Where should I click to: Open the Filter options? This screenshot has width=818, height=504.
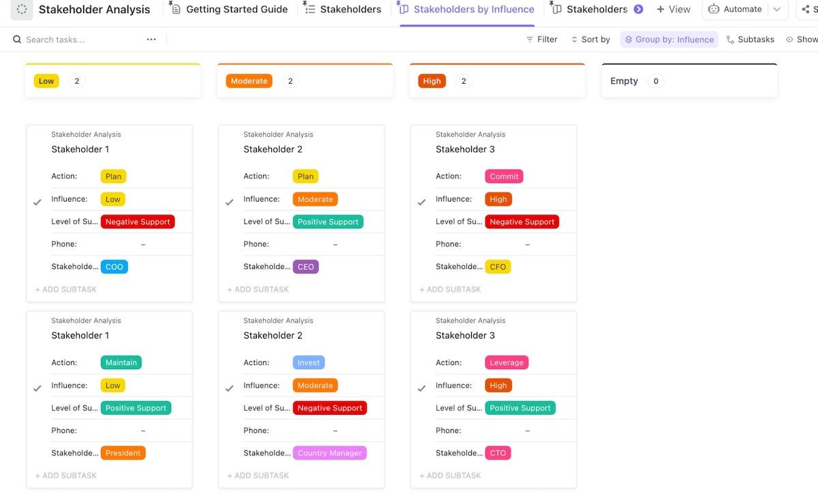[x=542, y=40]
